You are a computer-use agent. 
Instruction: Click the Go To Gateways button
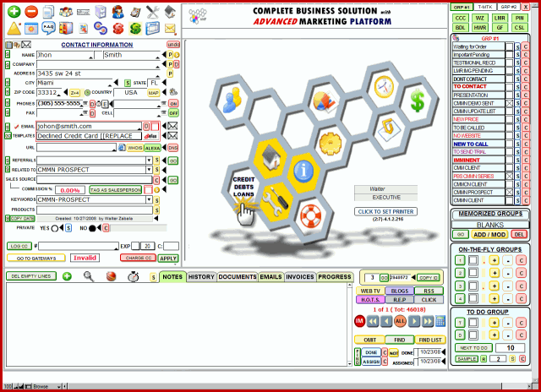[x=36, y=258]
